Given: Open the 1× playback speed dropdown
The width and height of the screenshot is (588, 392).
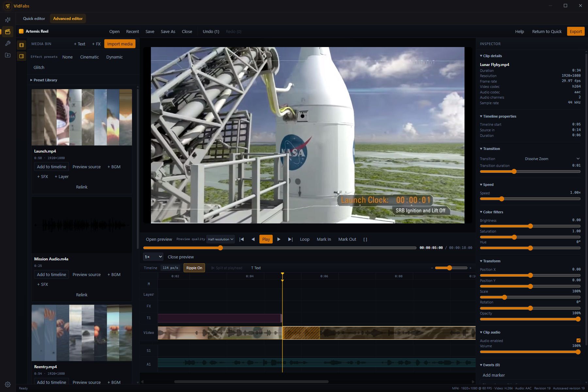Looking at the screenshot, I should tap(153, 257).
